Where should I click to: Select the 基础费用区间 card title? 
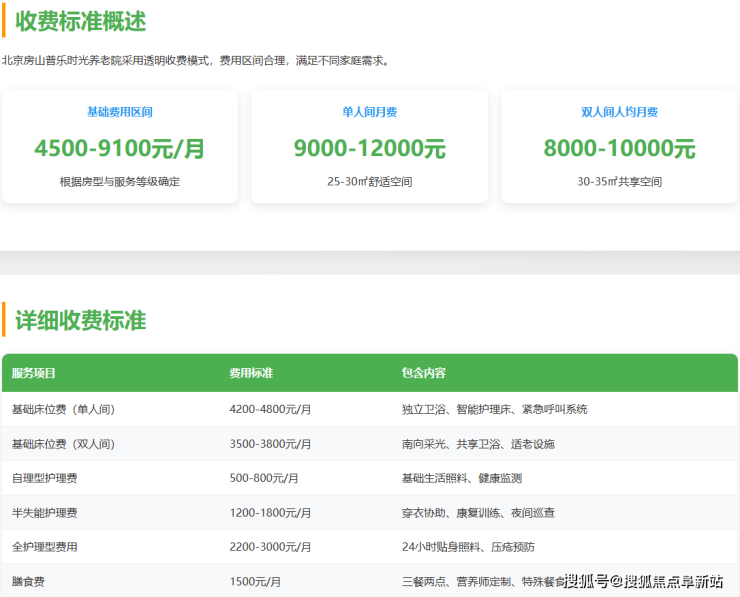click(x=120, y=112)
